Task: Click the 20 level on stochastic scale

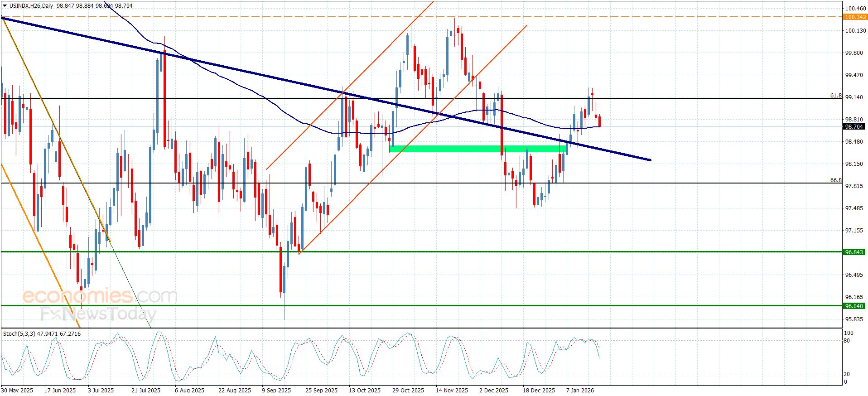Action: [847, 374]
